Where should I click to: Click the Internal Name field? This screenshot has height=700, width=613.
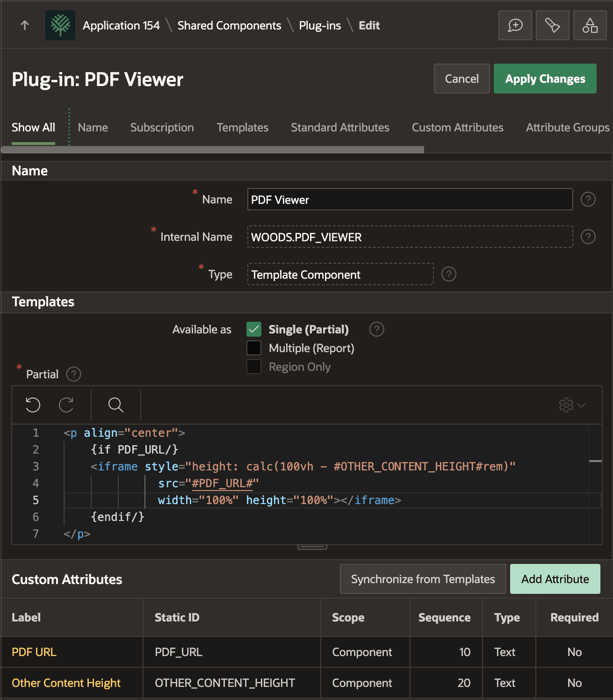tap(410, 237)
